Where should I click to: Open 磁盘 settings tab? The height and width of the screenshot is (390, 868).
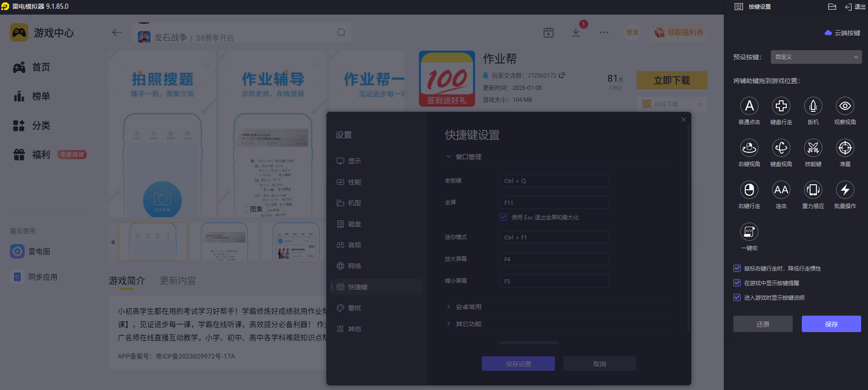376,224
